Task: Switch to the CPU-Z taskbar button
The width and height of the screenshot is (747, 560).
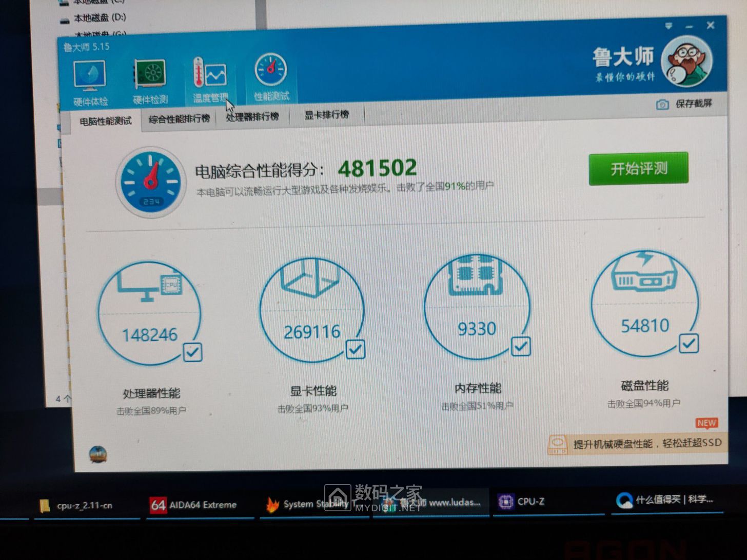Action: 548,502
